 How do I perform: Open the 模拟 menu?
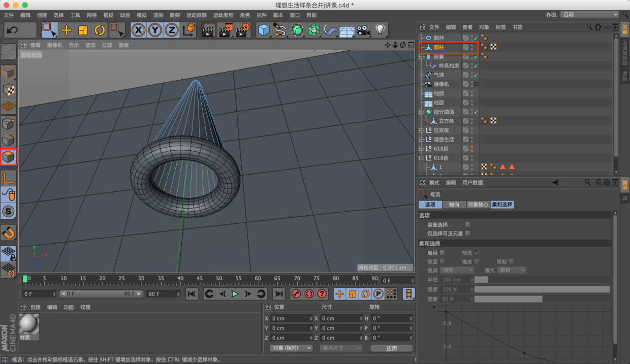142,15
